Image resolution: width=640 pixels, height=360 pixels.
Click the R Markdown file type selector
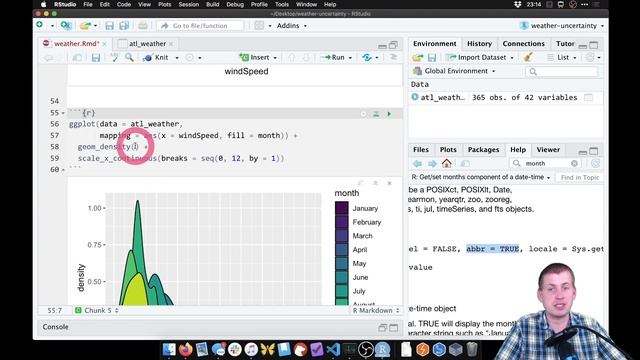376,311
